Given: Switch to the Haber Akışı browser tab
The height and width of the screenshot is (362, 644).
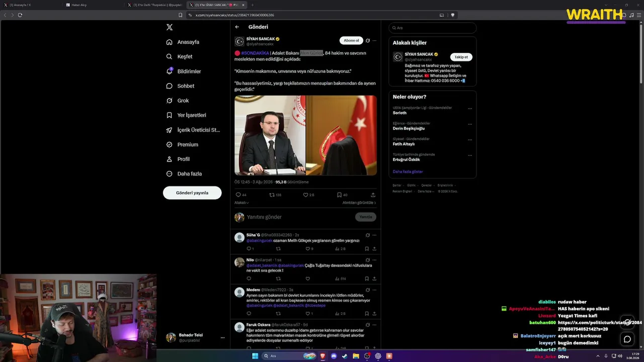Looking at the screenshot, I should pos(93,5).
